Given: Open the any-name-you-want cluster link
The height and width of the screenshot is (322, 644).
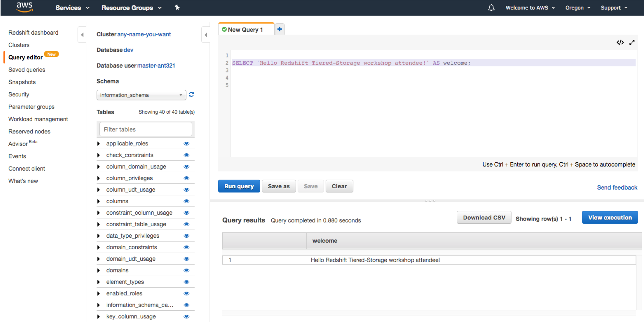Looking at the screenshot, I should point(144,34).
